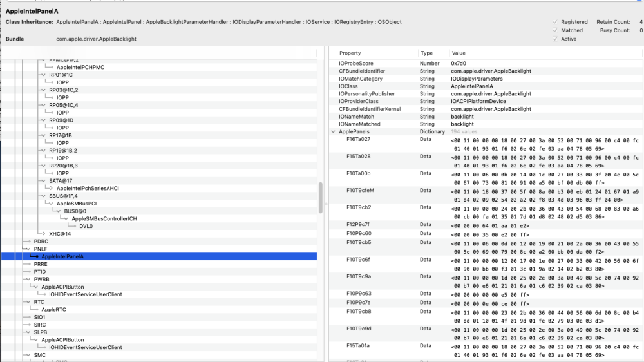Screen dimensions: 644x362
Task: Select the IOProviderClass property row
Action: click(x=486, y=102)
